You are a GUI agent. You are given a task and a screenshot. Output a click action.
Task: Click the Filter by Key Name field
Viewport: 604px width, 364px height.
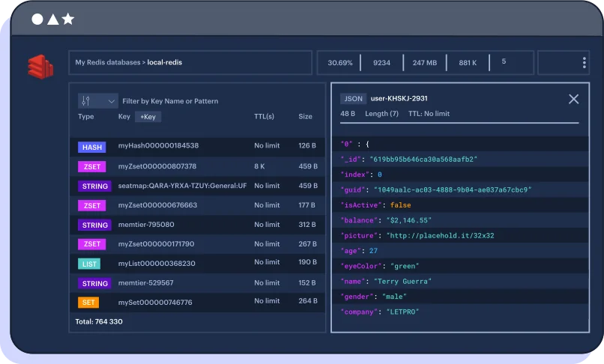pyautogui.click(x=170, y=101)
